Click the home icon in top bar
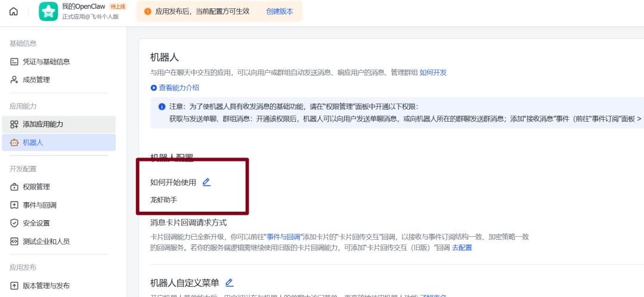Screen dimensions: 644x297 tap(14, 11)
